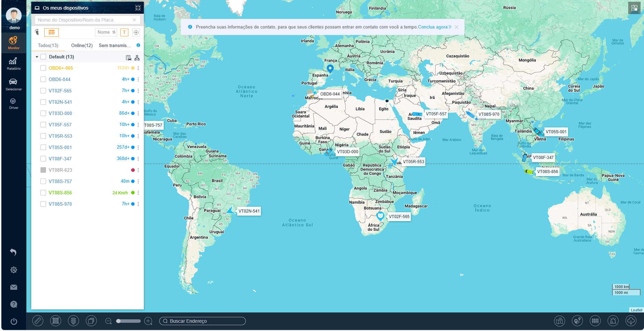Click the map zoom slider
This screenshot has height=331, width=644.
pos(128,321)
